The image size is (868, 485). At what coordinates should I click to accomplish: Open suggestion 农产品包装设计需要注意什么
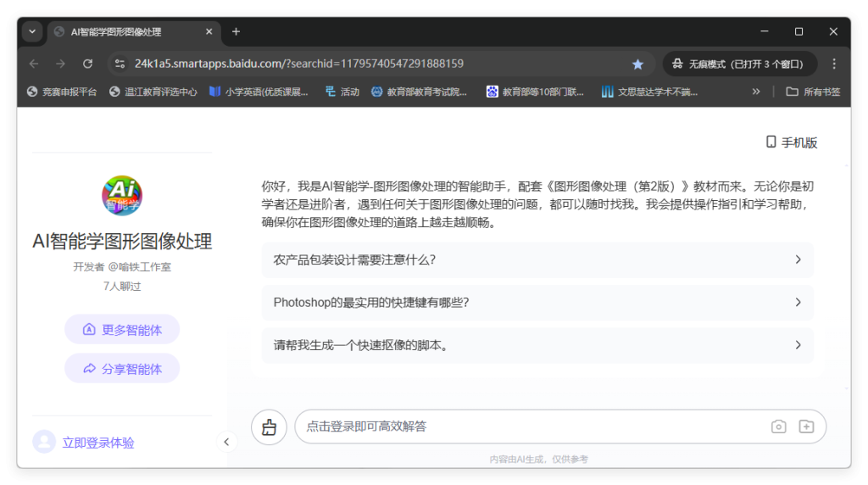537,259
